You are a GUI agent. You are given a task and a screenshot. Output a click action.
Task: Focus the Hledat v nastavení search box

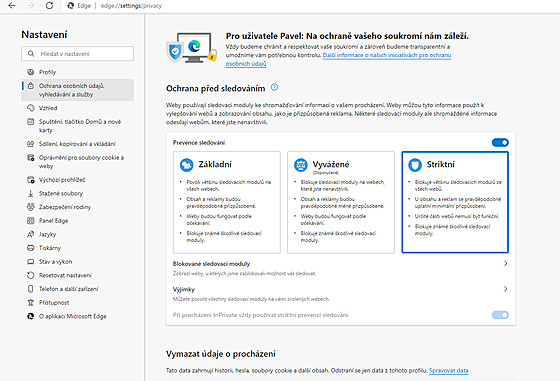pos(78,54)
